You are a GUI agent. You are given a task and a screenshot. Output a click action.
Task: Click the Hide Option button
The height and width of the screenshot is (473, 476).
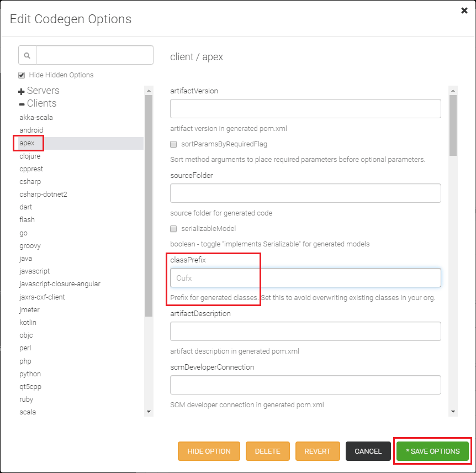point(209,451)
